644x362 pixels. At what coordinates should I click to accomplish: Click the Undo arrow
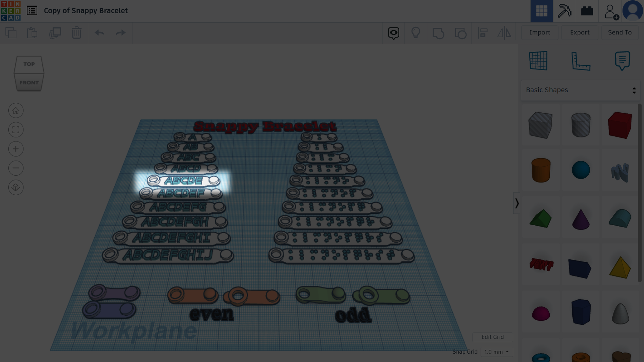point(99,33)
